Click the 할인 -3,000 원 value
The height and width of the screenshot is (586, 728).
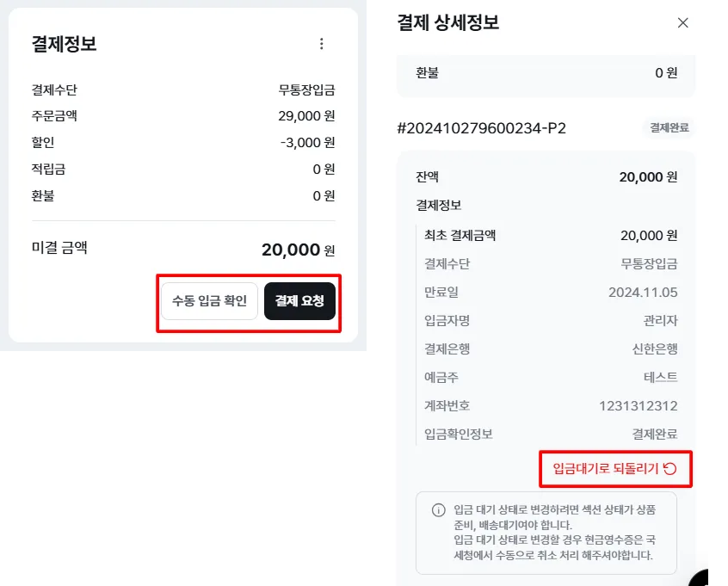click(x=307, y=142)
